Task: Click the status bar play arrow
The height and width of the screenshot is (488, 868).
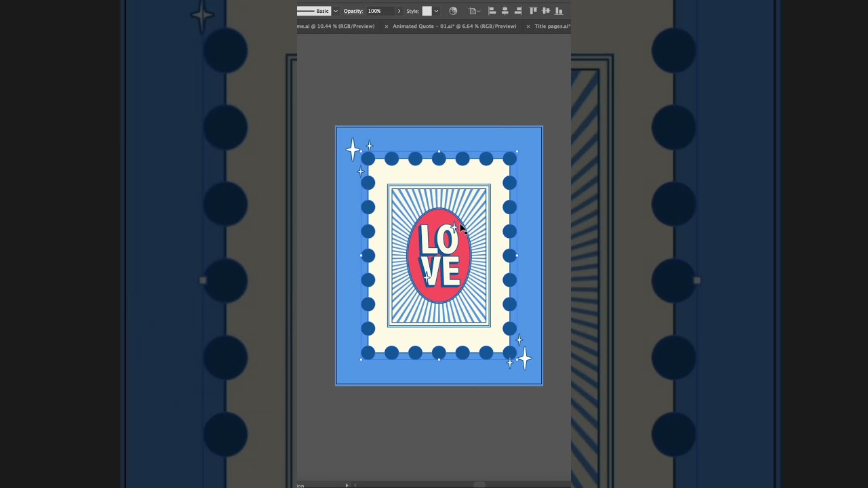Action: coord(347,485)
